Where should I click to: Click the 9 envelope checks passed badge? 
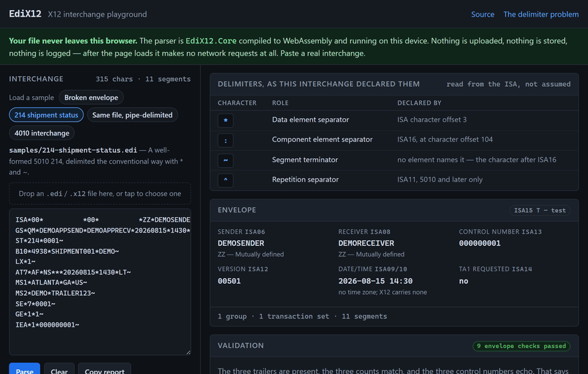pyautogui.click(x=521, y=346)
